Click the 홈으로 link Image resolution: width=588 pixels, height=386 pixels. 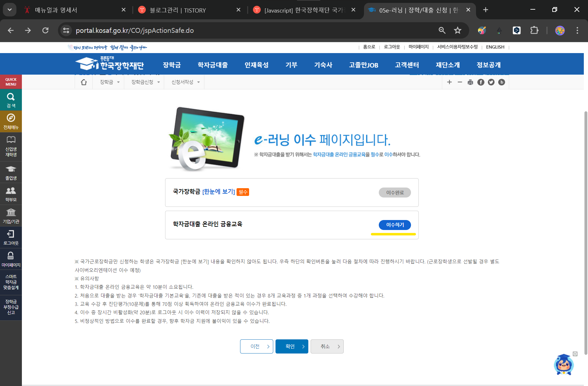click(369, 47)
